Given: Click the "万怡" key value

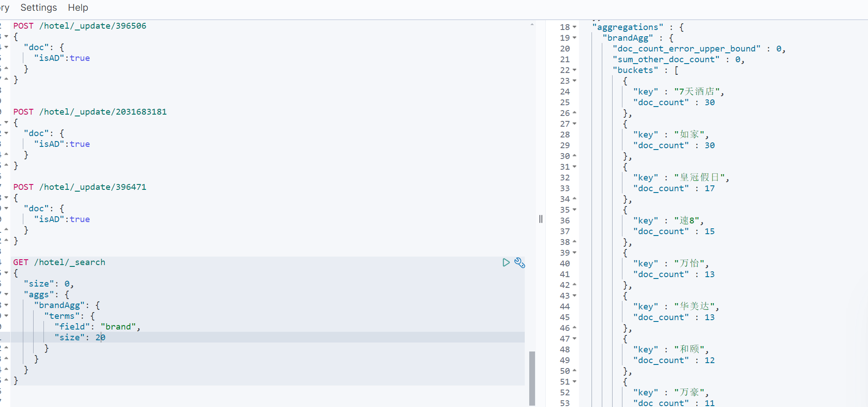Looking at the screenshot, I should [689, 264].
